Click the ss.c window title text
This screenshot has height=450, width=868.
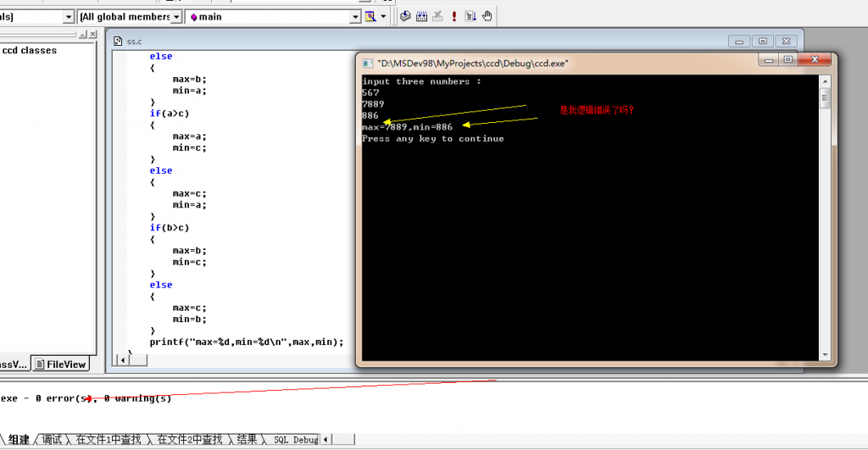[135, 42]
